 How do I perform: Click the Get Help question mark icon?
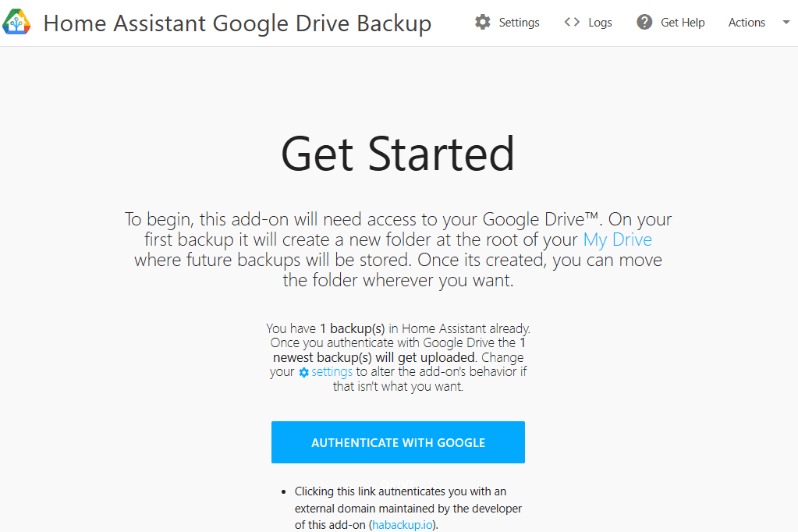pos(644,22)
